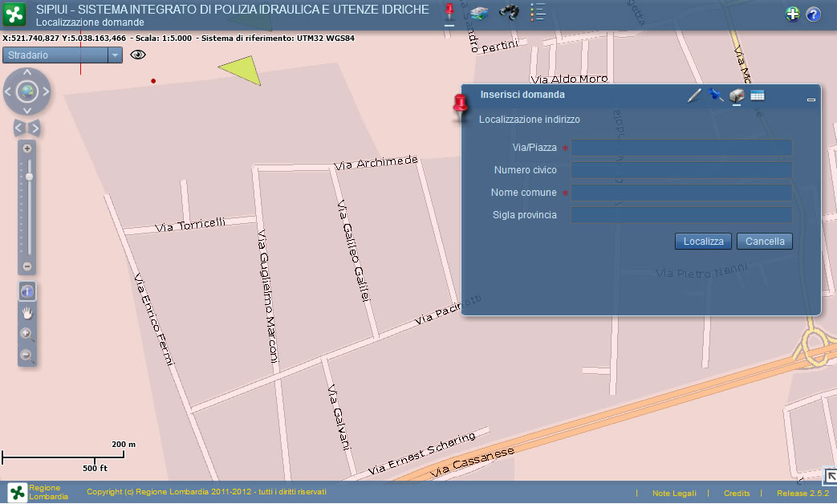Click the 'Via Aldo Moro' street label
Screen dimensions: 837x504
coord(569,79)
